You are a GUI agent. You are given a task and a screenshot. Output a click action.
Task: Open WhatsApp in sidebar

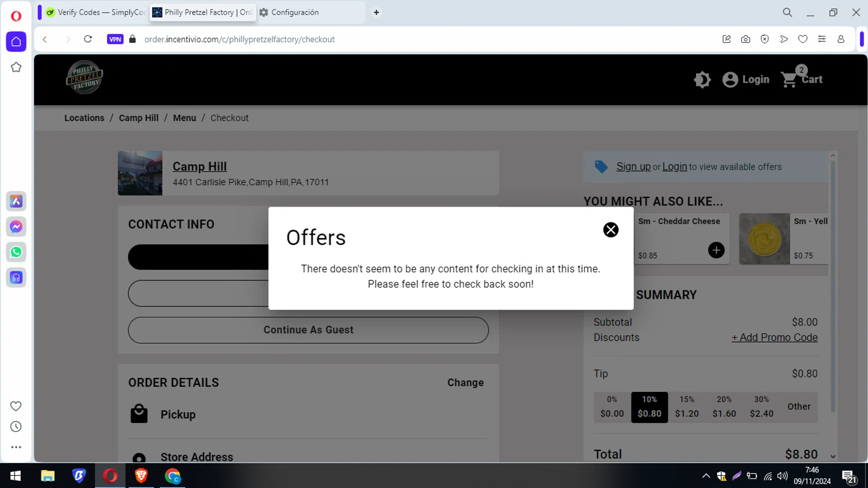[x=16, y=252]
